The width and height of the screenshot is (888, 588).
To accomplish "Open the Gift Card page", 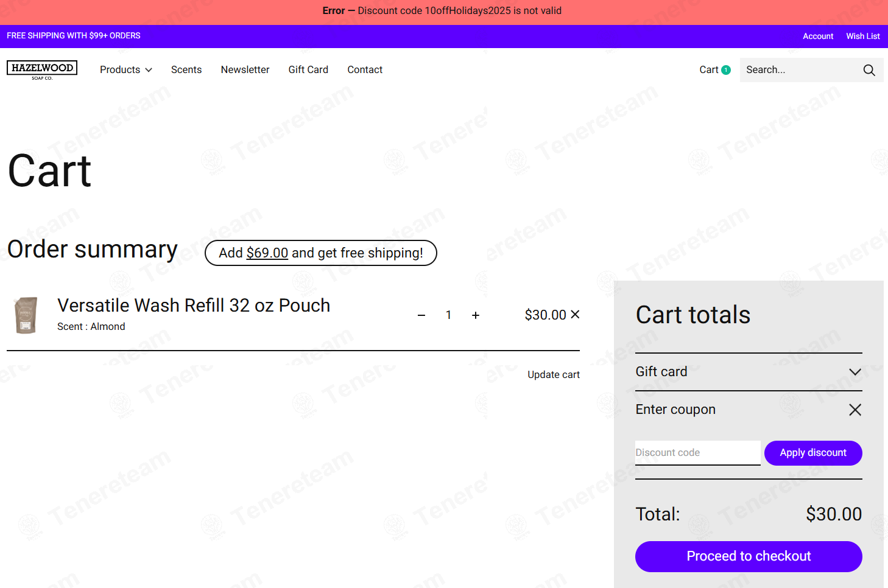I will [308, 70].
